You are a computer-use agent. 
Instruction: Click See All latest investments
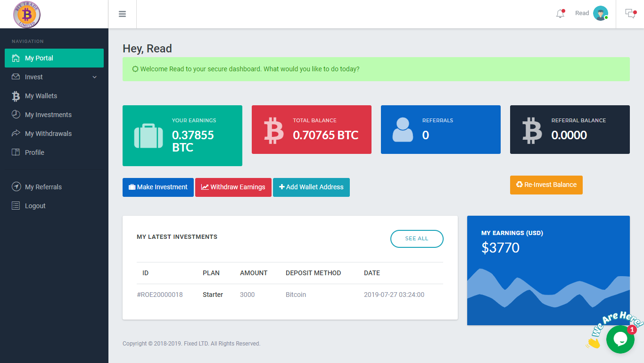(417, 239)
